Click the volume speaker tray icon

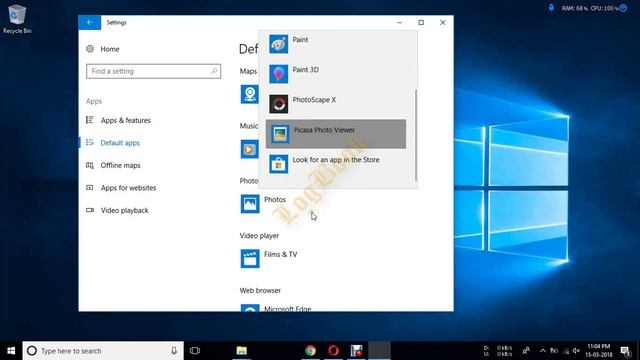pyautogui.click(x=576, y=351)
